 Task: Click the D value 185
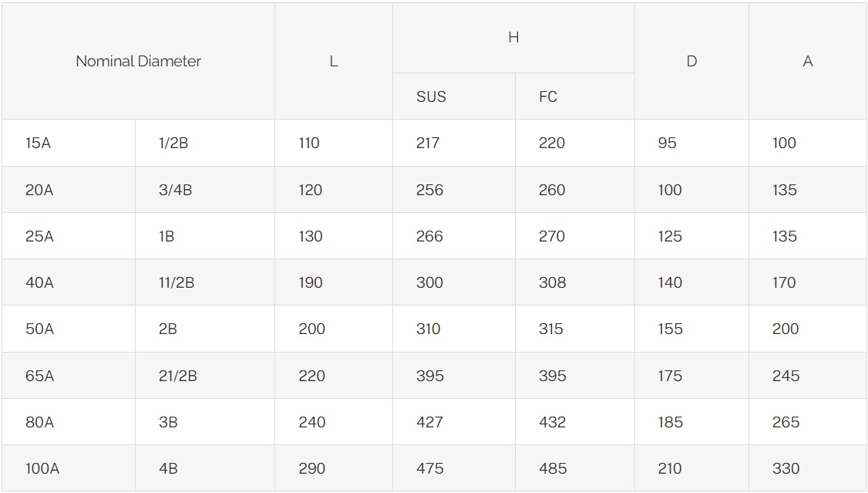[670, 422]
